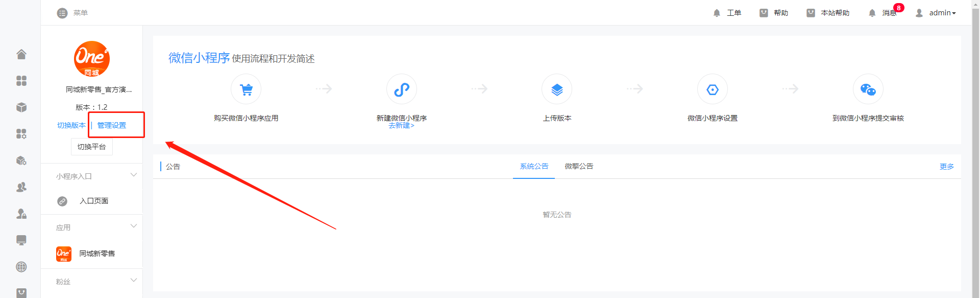Viewport: 980px width, 298px height.
Task: Switch to the 系统公告 tab
Action: pos(534,167)
